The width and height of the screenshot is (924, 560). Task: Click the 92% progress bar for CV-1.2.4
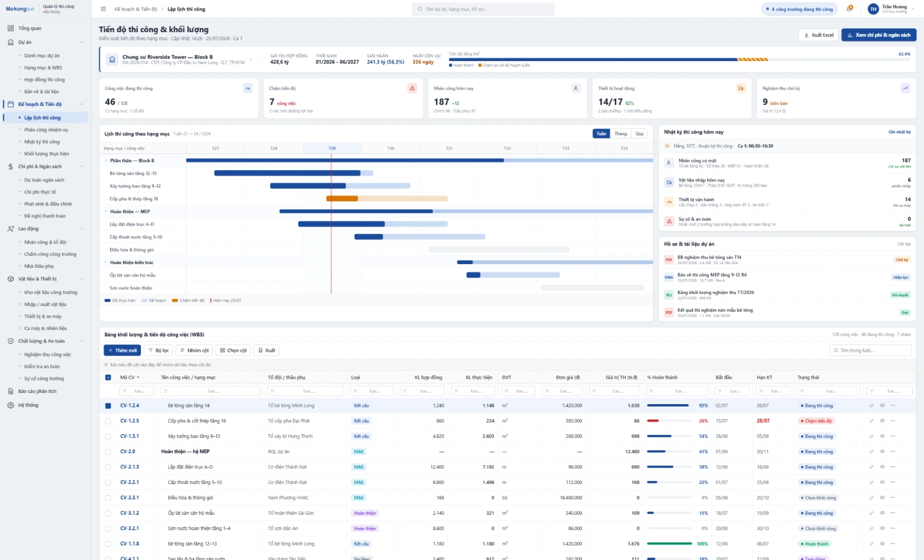669,406
